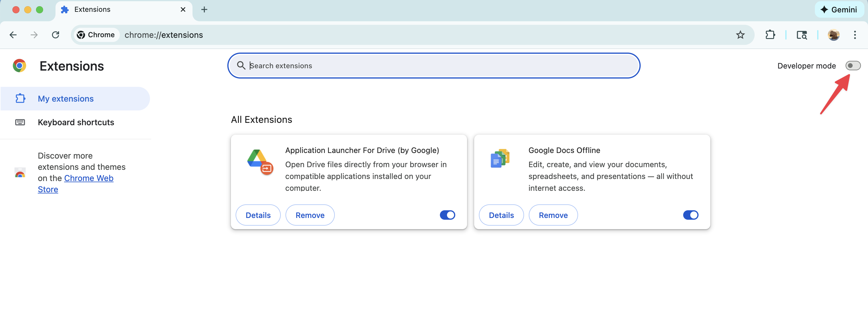The height and width of the screenshot is (316, 868).
Task: Reload the extensions page
Action: pyautogui.click(x=56, y=35)
